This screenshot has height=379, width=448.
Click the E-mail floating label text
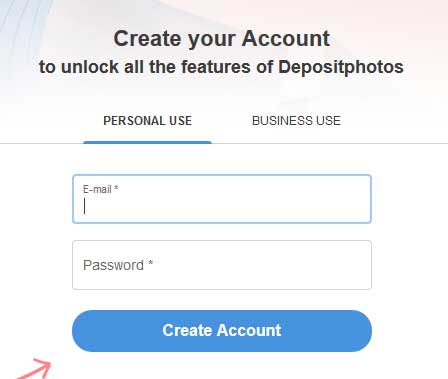tap(97, 189)
